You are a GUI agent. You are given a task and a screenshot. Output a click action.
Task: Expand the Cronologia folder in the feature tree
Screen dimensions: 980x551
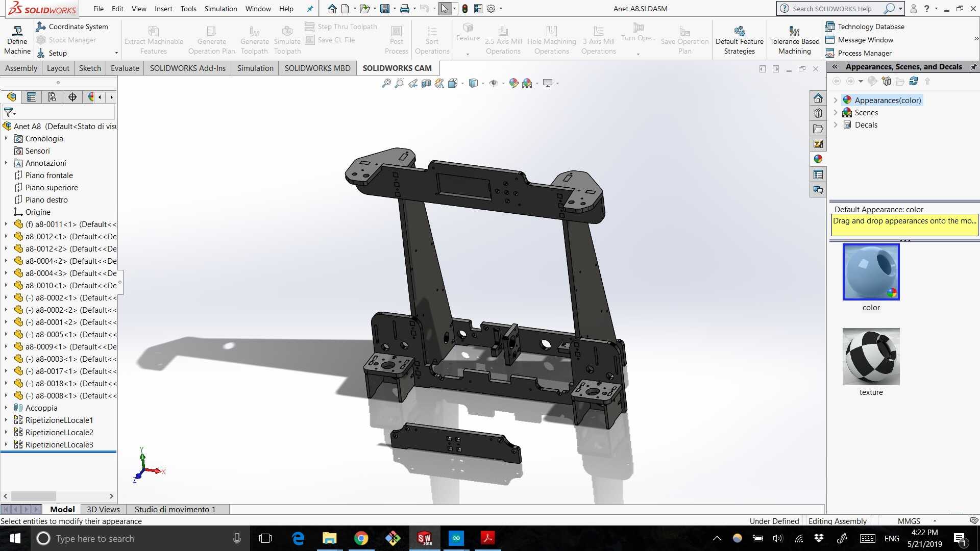(x=6, y=138)
